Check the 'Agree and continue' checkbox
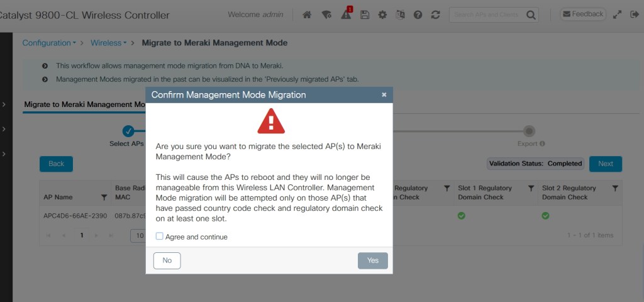 (160, 237)
